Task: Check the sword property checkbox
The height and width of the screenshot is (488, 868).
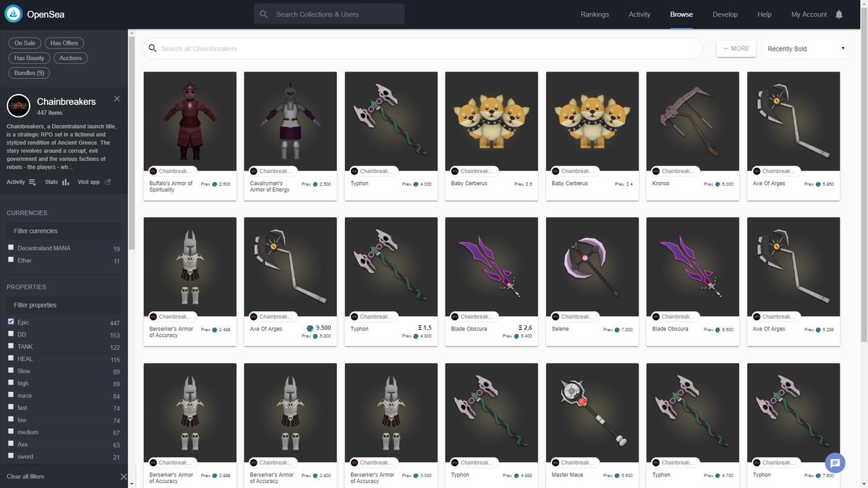Action: click(x=11, y=456)
